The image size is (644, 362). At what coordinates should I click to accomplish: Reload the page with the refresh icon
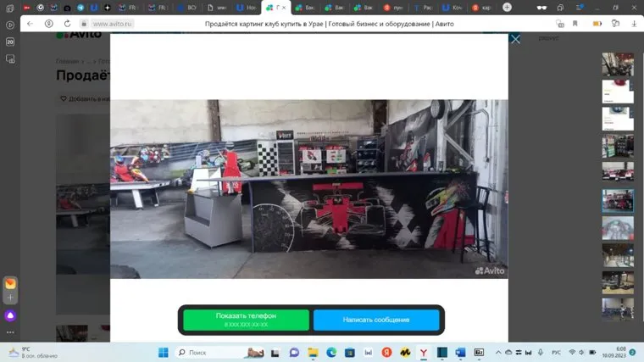click(67, 24)
